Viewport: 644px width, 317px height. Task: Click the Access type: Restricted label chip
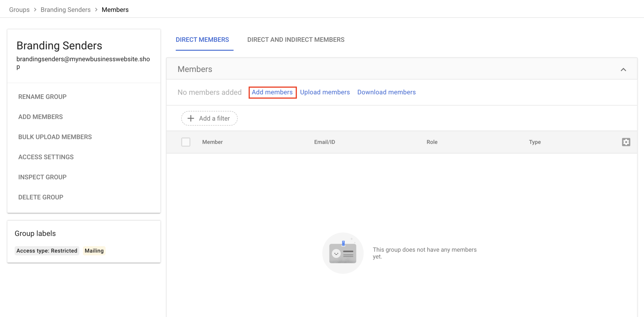pos(47,251)
